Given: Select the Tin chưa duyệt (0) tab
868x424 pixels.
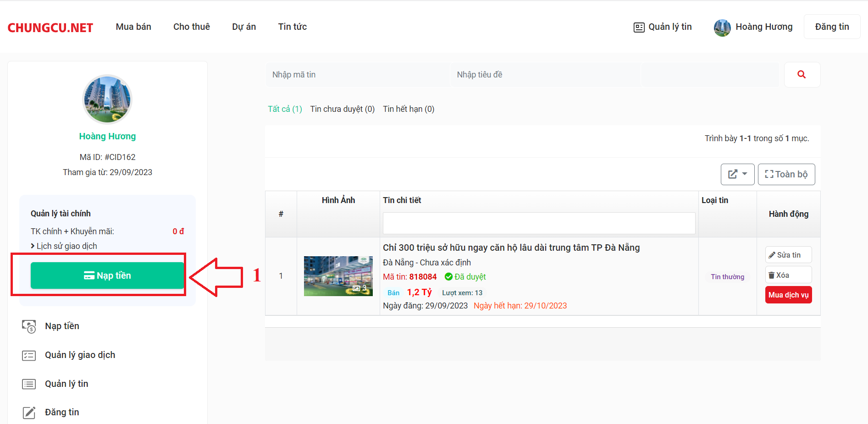Looking at the screenshot, I should [x=342, y=109].
